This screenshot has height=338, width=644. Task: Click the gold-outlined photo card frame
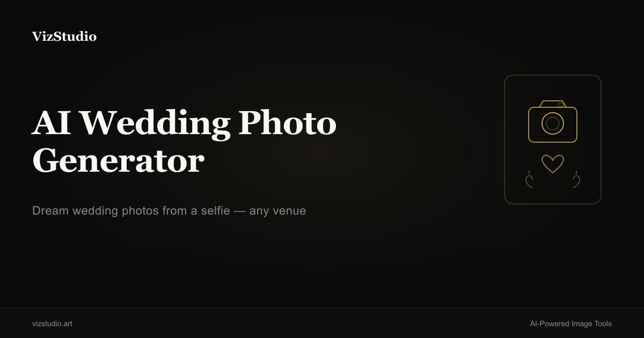click(x=553, y=139)
